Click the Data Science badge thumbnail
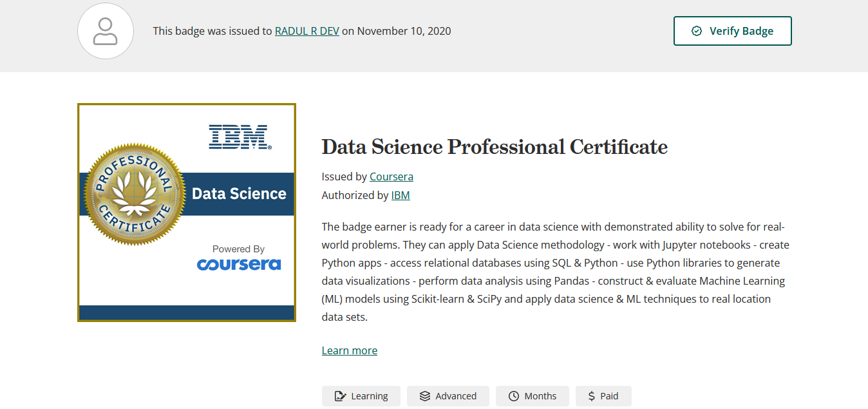Viewport: 868px width, 409px height. 186,212
